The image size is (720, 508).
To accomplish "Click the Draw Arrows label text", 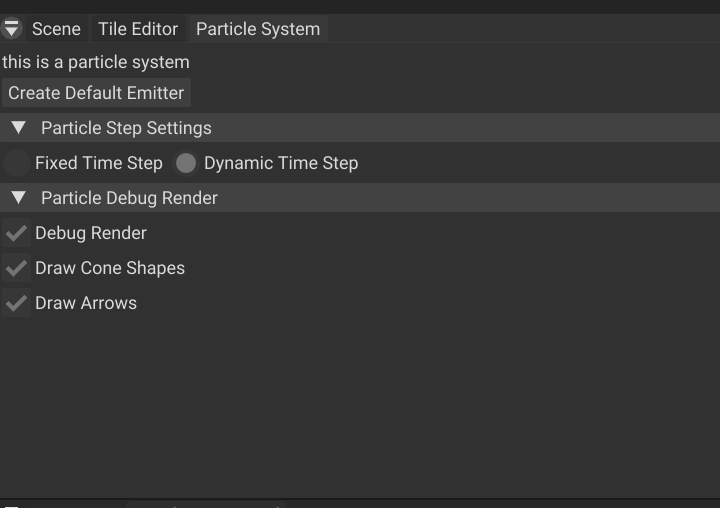I will click(86, 303).
